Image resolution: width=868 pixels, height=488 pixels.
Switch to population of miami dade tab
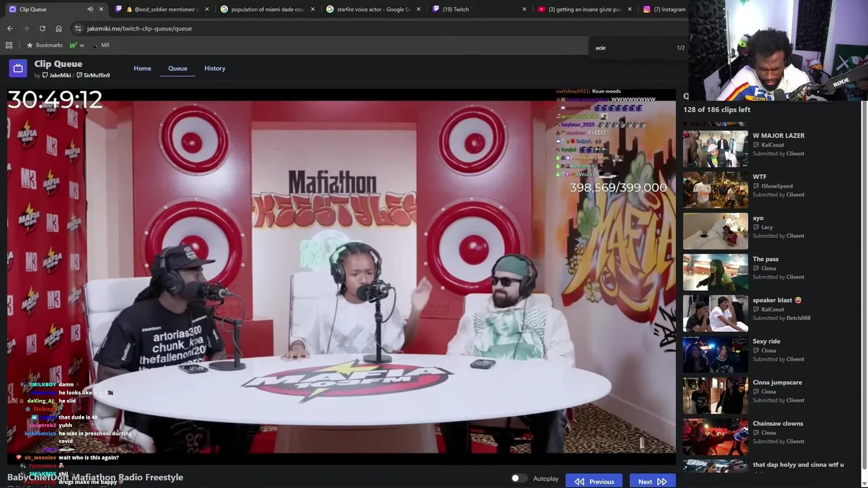[267, 9]
